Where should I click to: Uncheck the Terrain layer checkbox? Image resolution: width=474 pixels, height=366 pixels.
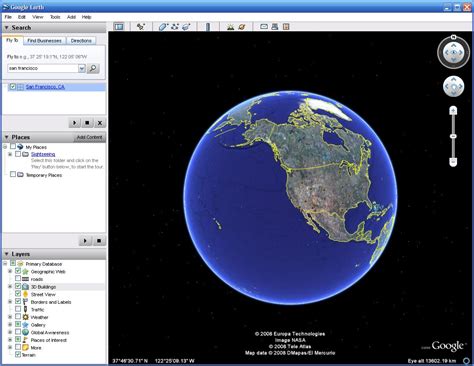[18, 355]
